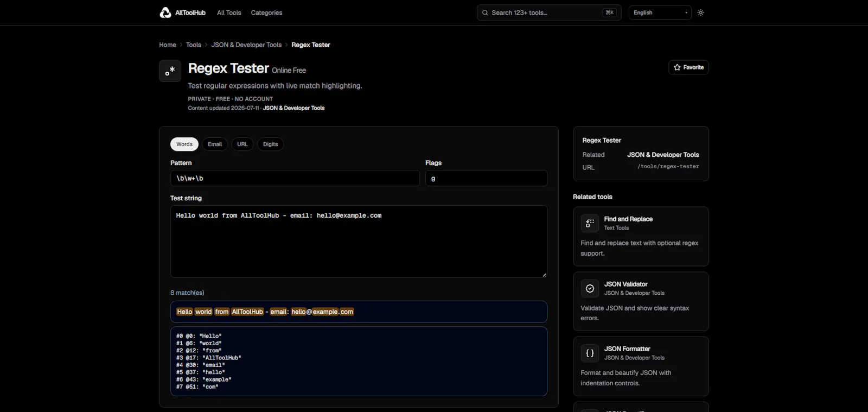Click the JSON Formatter braces icon

(590, 353)
